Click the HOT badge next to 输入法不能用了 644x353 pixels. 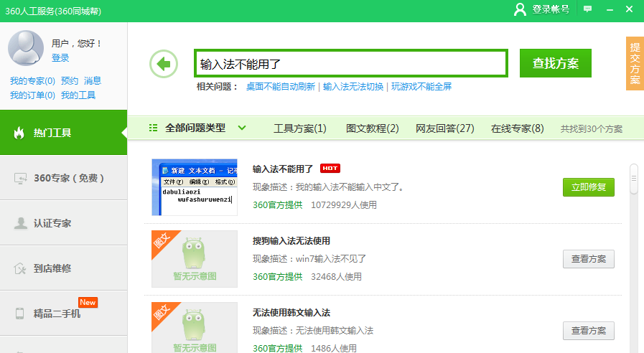(330, 169)
